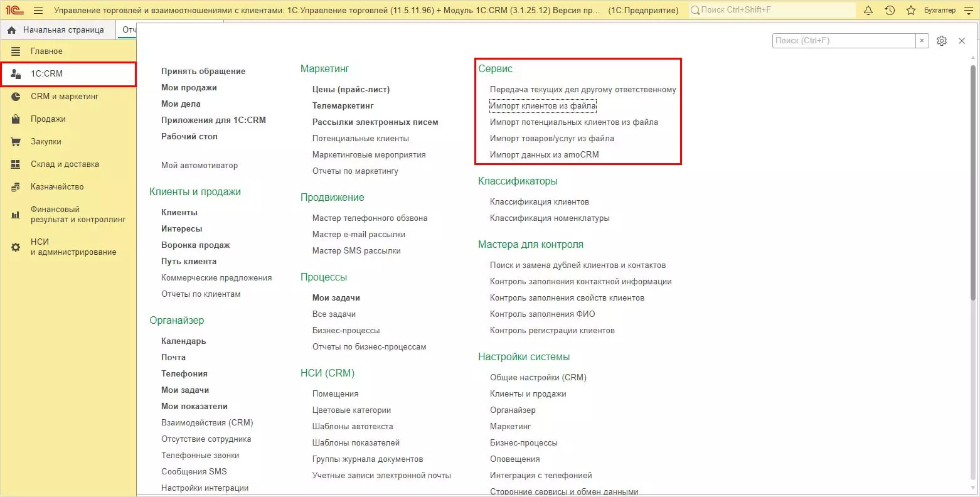Open the settings lines icon near Бухгалтер
This screenshot has height=497, width=980.
(x=968, y=10)
